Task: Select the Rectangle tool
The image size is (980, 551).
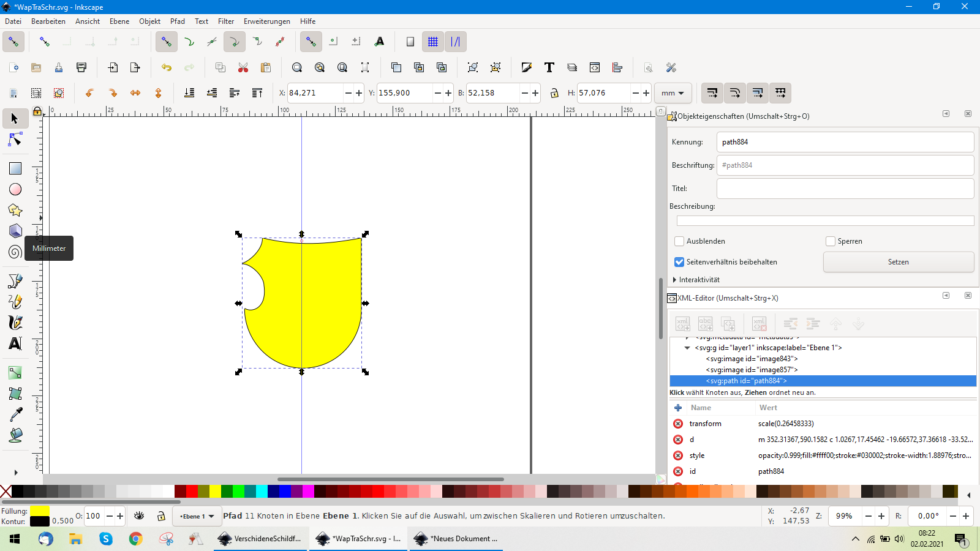Action: click(15, 168)
